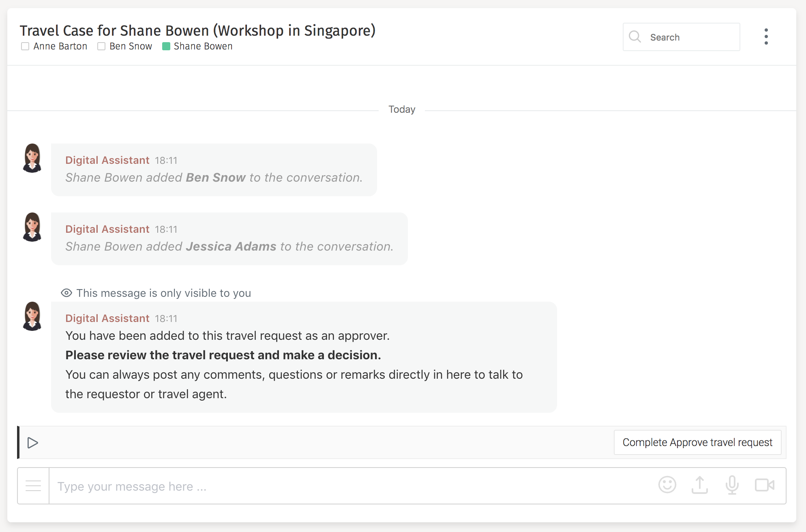The width and height of the screenshot is (806, 532).
Task: Toggle the Shane Bowen participant checkbox
Action: pos(166,46)
